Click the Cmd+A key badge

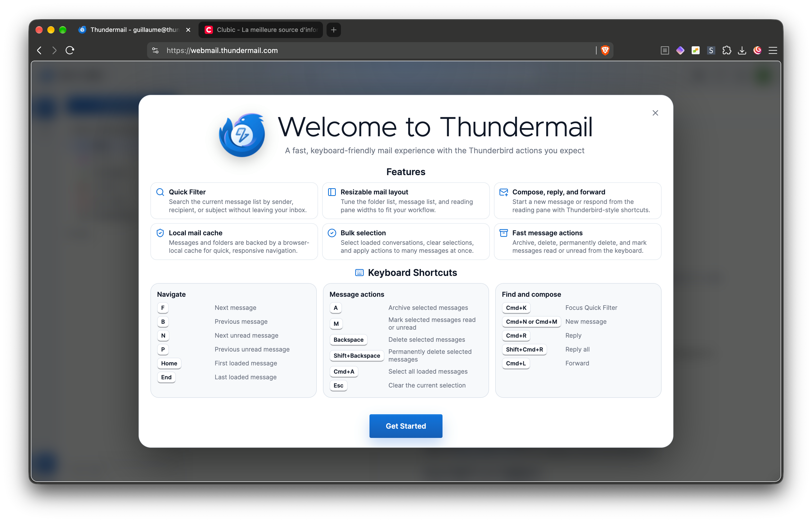pyautogui.click(x=344, y=372)
